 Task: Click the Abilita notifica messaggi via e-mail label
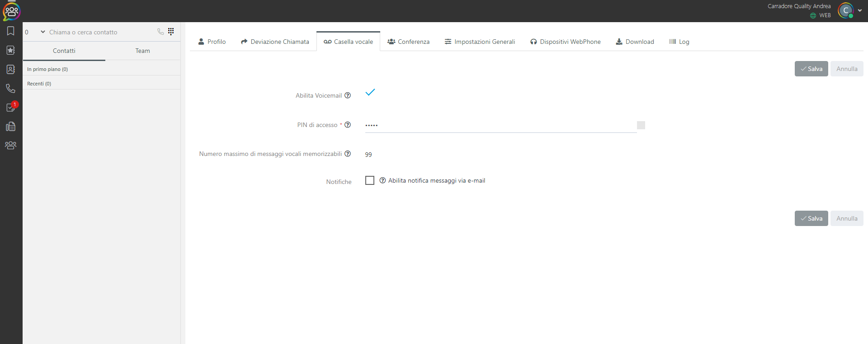(x=437, y=180)
